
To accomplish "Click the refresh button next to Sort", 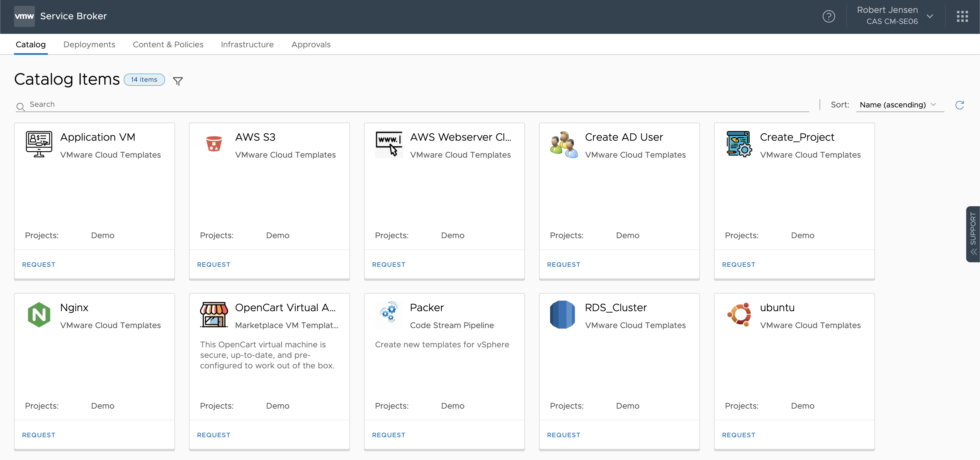I will (959, 104).
